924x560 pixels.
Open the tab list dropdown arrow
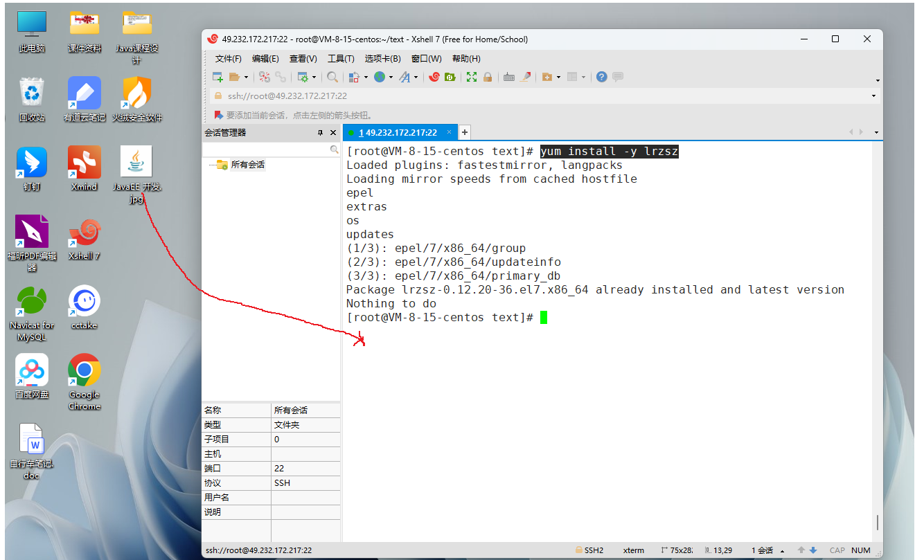[876, 132]
